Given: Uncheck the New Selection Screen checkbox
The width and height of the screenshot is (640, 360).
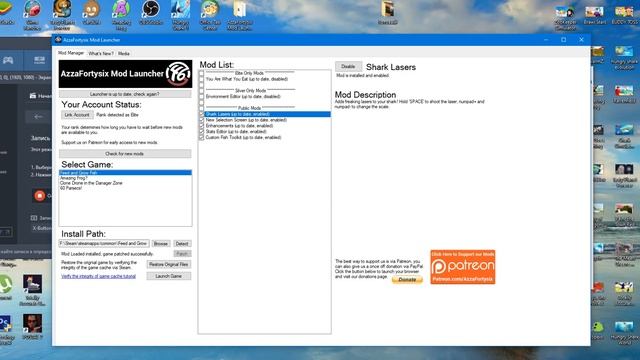Looking at the screenshot, I should [201, 120].
